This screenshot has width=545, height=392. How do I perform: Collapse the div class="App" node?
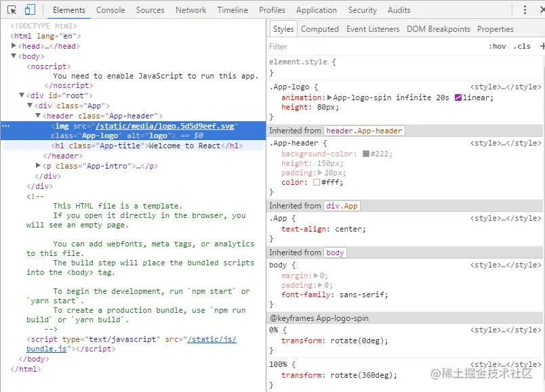pyautogui.click(x=30, y=105)
